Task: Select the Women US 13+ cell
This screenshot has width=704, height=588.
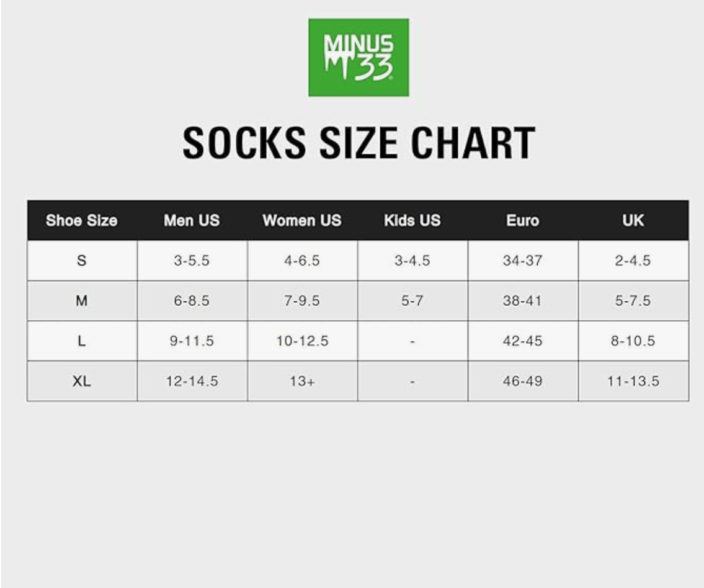Action: pos(302,381)
